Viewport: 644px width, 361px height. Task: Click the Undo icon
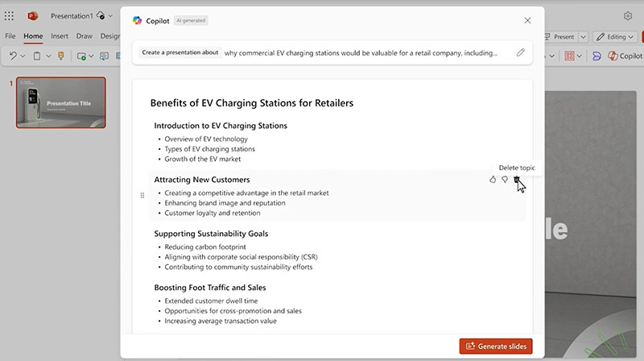click(13, 56)
